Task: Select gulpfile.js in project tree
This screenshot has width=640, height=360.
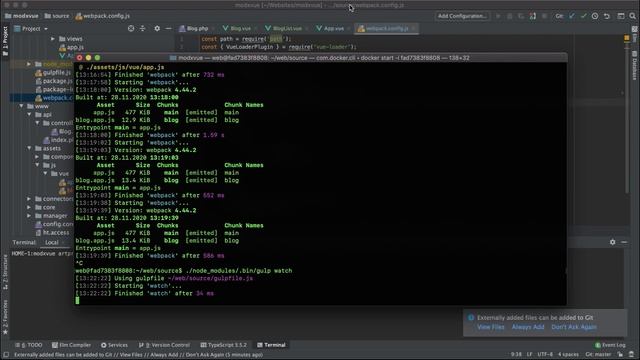Action: click(53, 73)
